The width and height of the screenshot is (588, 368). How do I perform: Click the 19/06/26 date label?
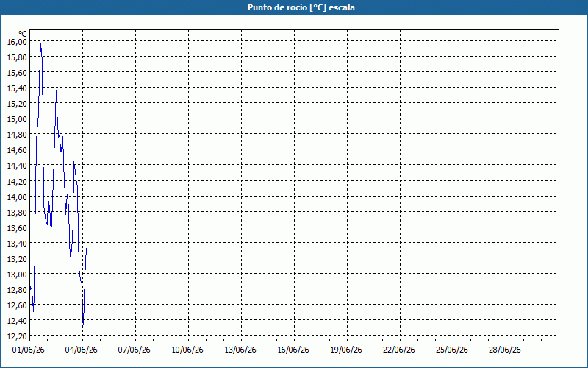(x=345, y=350)
